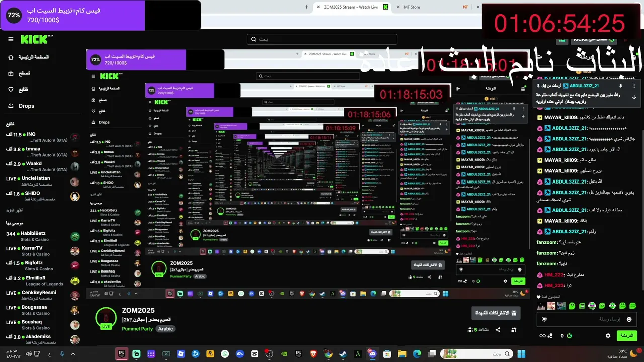This screenshot has height=362, width=644.
Task: Expand the أظهر المزيد show-more list
Action: (14, 210)
